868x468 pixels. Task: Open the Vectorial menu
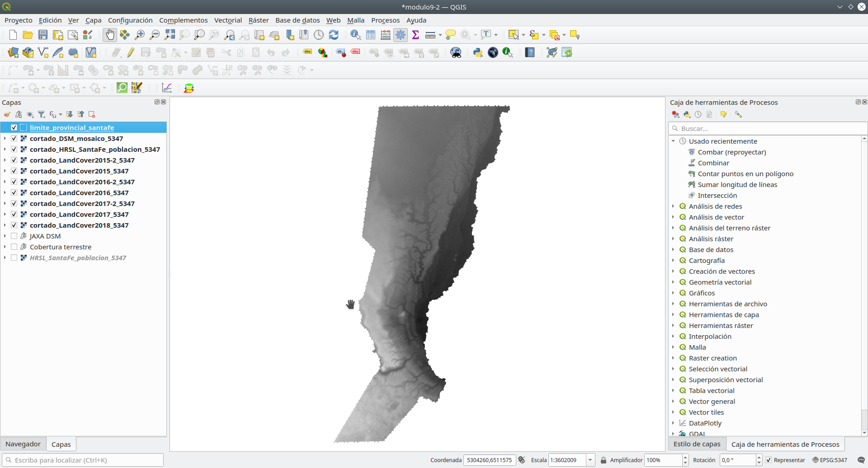(228, 20)
